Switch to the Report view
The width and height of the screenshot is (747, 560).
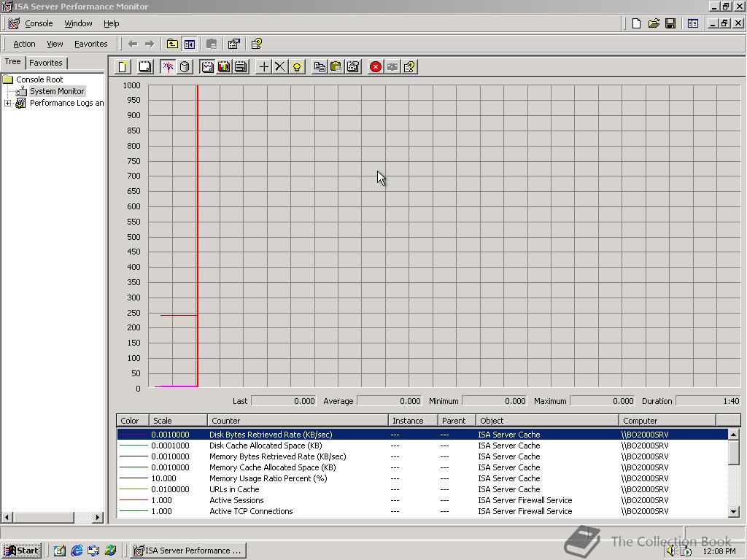(241, 66)
